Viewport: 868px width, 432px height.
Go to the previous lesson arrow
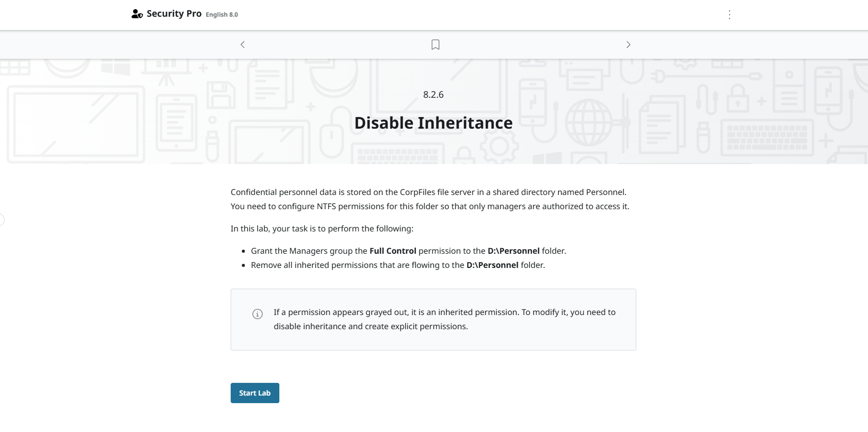coord(243,45)
